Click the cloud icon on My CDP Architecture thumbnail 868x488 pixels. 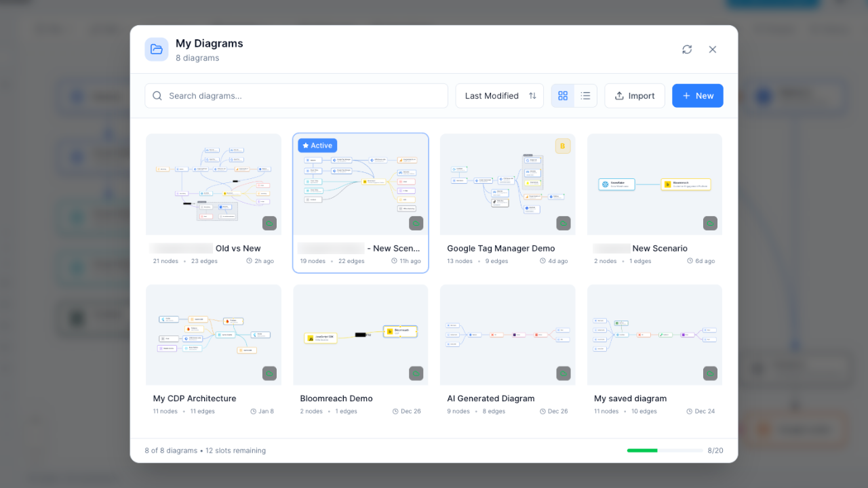269,373
